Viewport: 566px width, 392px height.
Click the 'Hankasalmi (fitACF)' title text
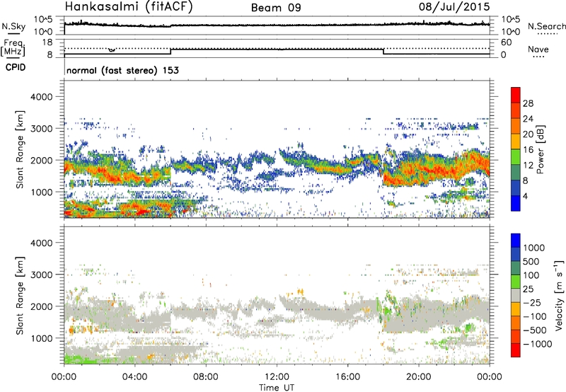tap(129, 6)
